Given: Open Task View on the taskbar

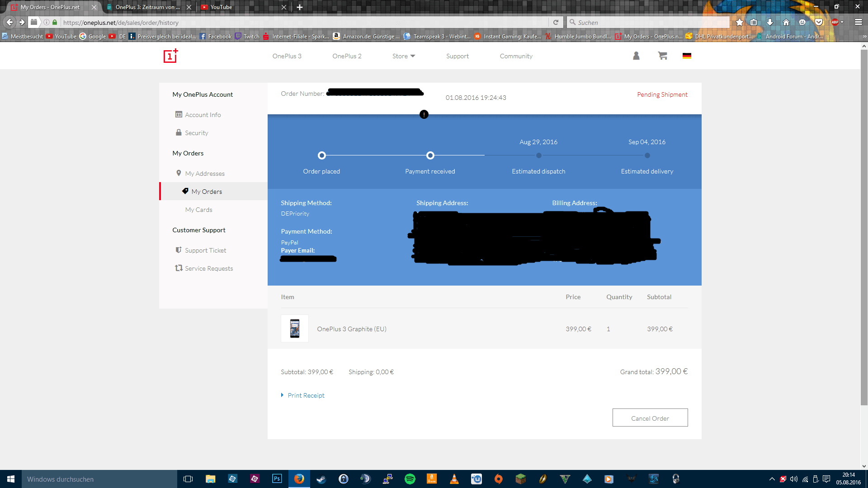Looking at the screenshot, I should (188, 479).
